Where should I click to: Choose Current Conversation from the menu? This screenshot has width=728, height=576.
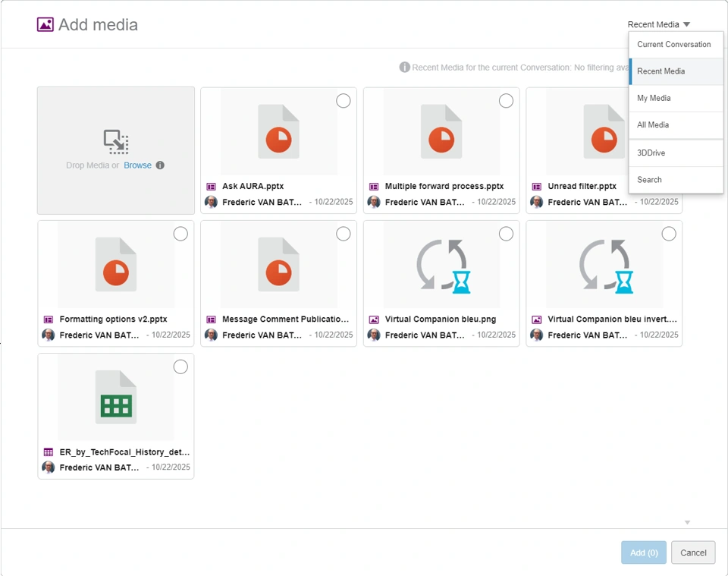674,44
